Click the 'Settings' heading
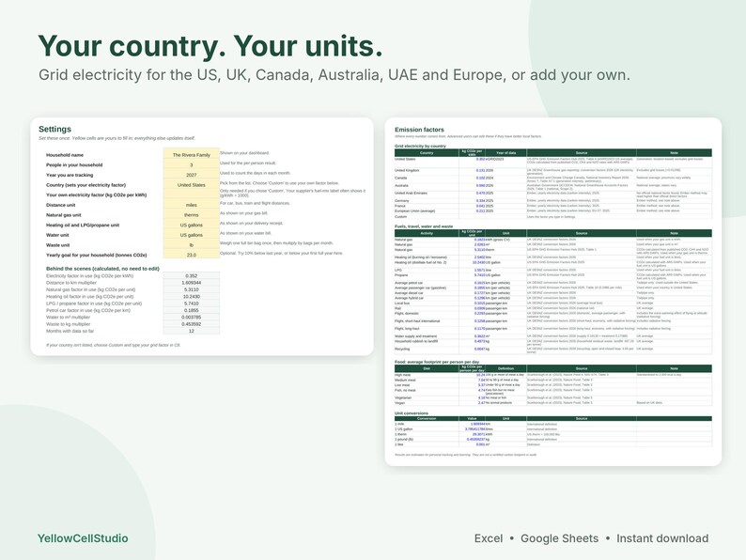Viewport: 746px width, 560px height. (54, 129)
